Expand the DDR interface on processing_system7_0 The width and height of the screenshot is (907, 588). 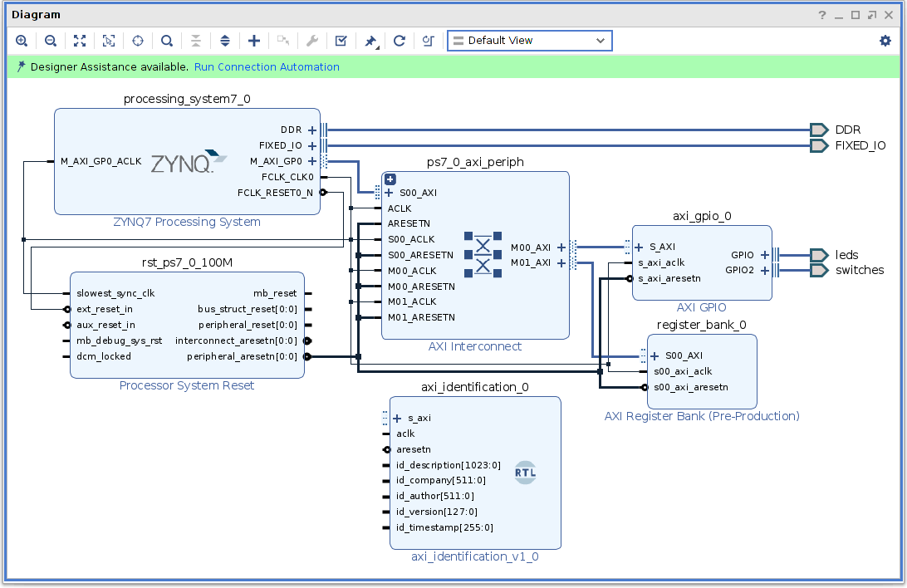[x=312, y=130]
